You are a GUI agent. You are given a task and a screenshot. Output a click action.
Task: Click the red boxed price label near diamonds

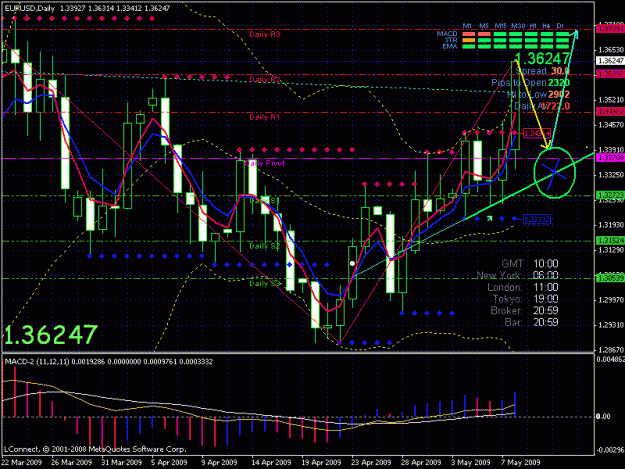(x=537, y=133)
